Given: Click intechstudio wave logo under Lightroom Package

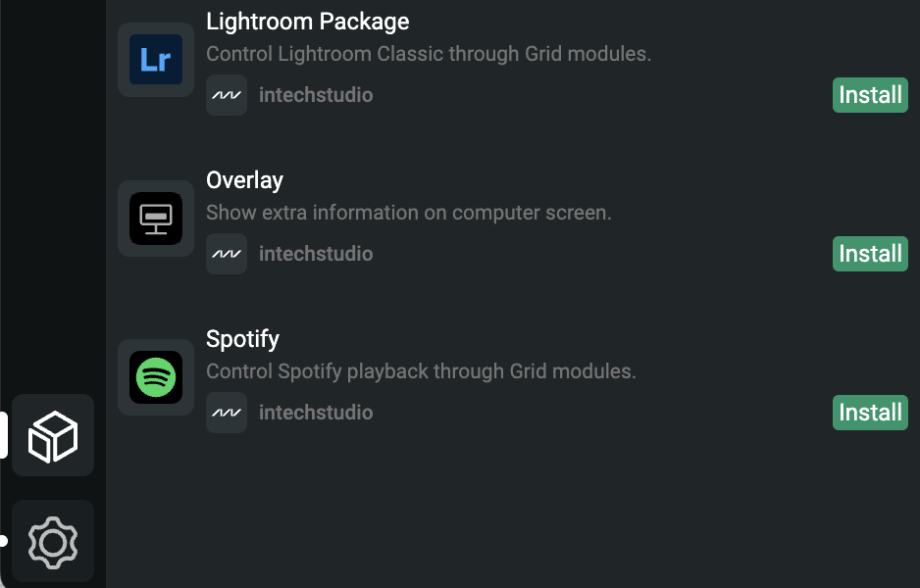Looking at the screenshot, I should (x=227, y=95).
